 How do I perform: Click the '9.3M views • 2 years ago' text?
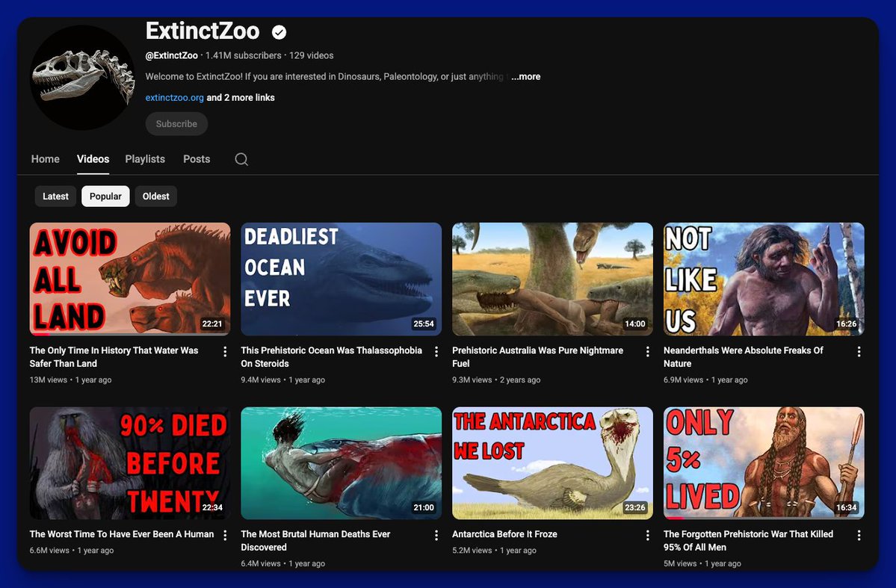496,380
